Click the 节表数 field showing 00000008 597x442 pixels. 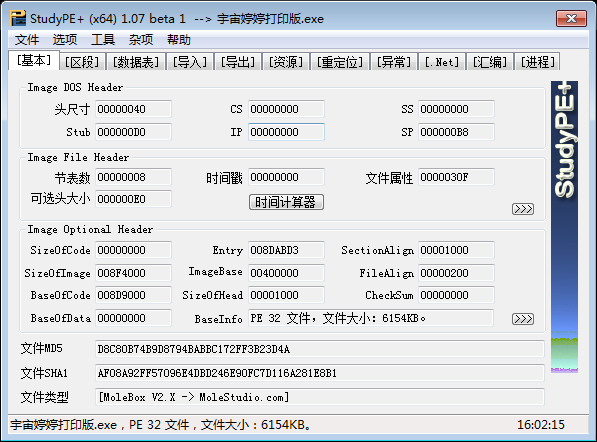point(133,177)
